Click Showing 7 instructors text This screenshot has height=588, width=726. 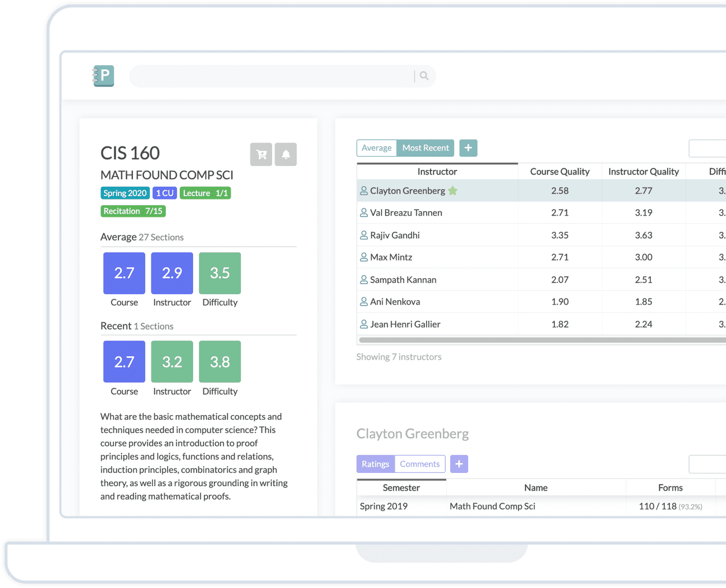click(399, 357)
